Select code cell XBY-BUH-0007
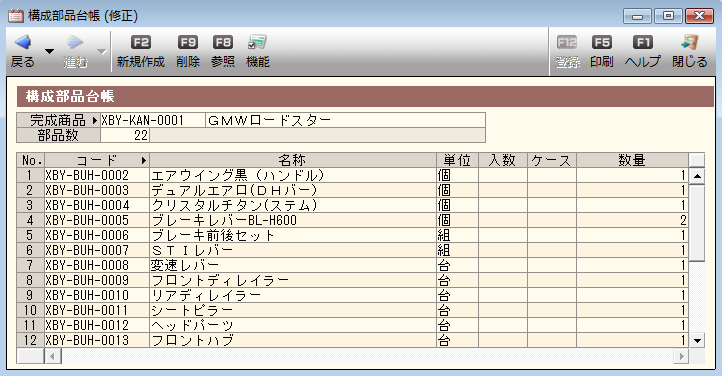The width and height of the screenshot is (722, 376). tap(97, 250)
